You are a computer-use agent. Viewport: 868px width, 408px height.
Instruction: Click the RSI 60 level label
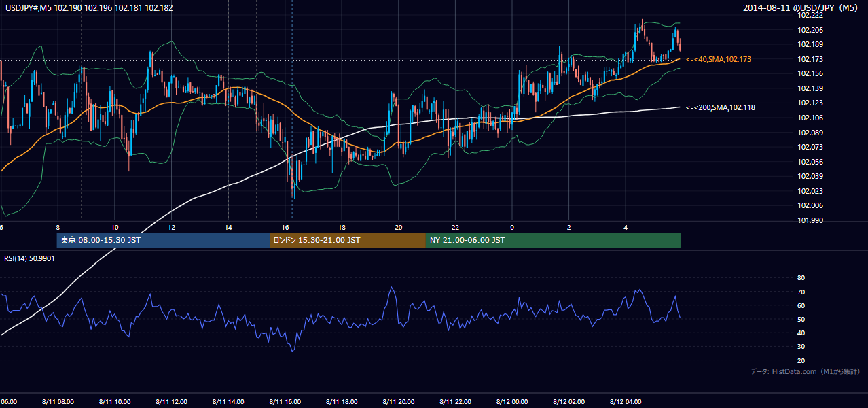[801, 305]
